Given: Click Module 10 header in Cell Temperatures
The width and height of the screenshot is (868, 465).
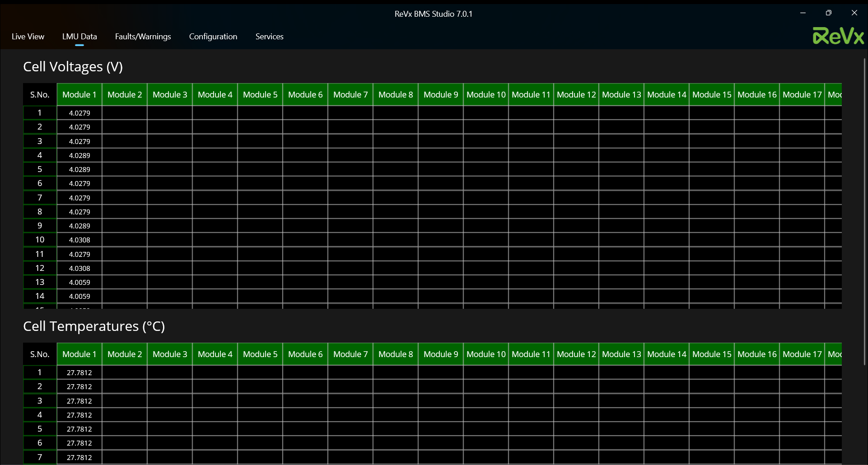Looking at the screenshot, I should click(486, 354).
